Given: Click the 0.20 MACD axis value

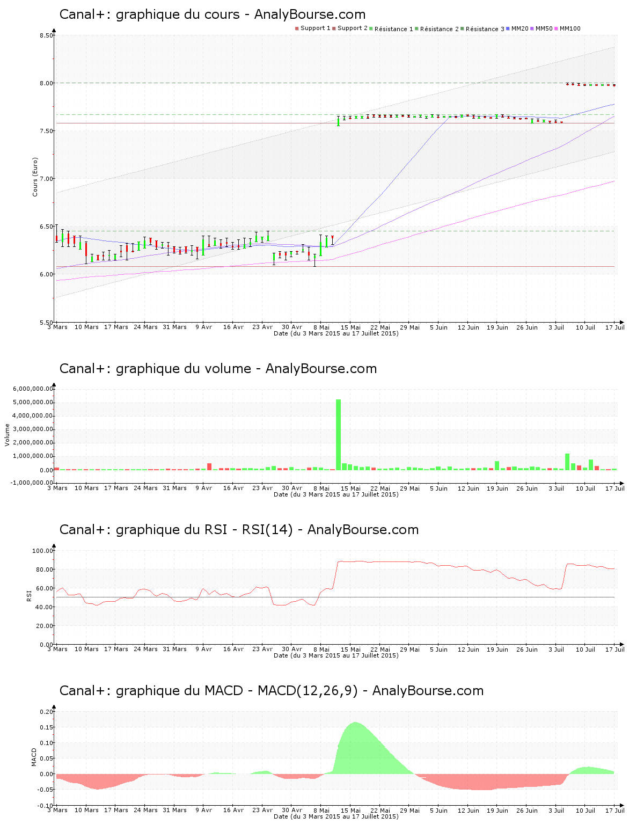Looking at the screenshot, I should (x=48, y=712).
